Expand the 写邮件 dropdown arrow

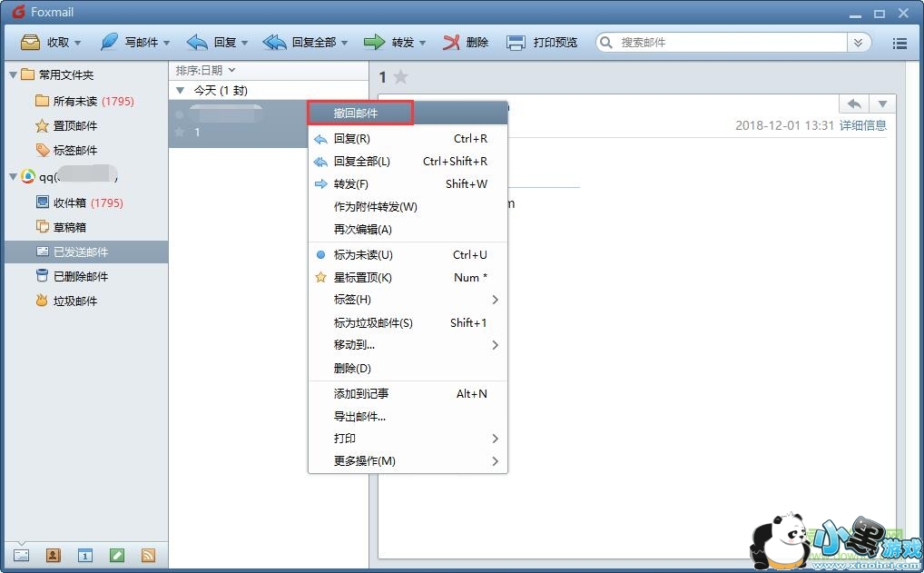click(x=167, y=43)
